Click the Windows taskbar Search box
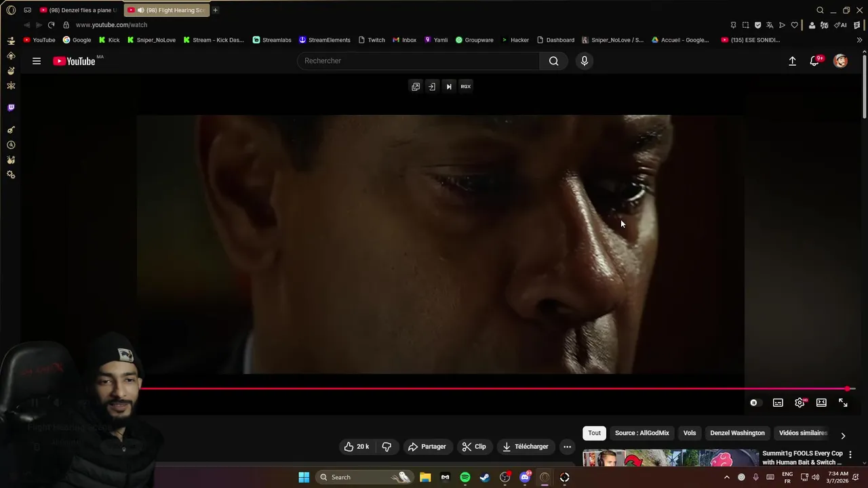This screenshot has width=868, height=488. 364,477
